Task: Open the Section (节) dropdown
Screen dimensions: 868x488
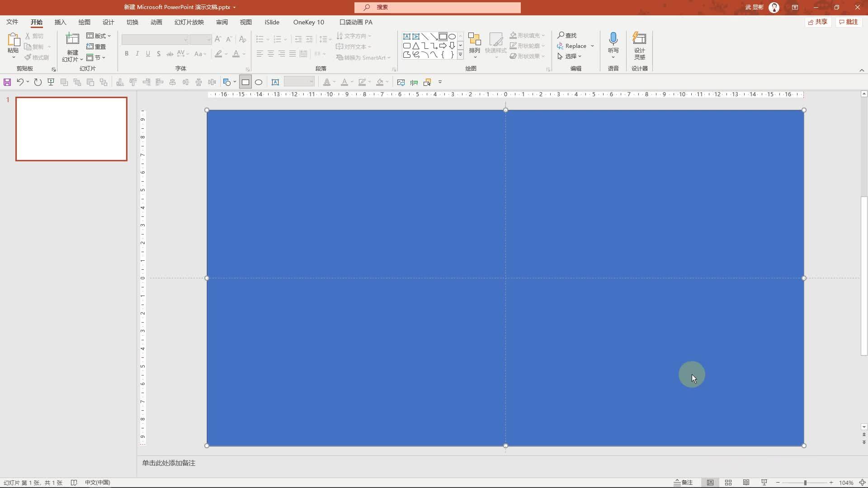Action: coord(96,57)
